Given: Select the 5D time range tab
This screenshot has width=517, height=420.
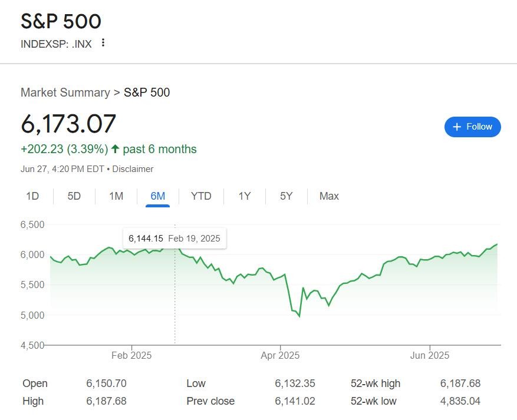Looking at the screenshot, I should [74, 196].
